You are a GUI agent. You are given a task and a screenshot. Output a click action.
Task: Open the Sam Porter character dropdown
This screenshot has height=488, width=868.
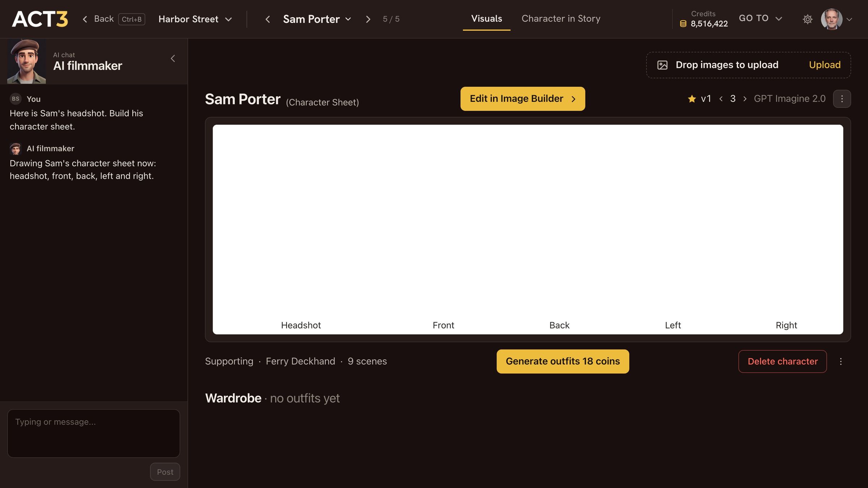(x=317, y=19)
